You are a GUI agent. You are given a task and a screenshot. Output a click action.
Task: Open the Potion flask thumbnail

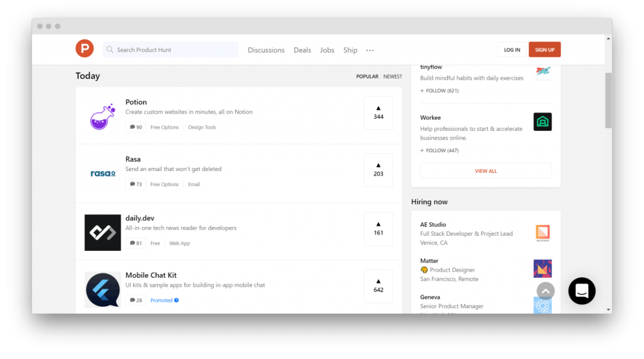(103, 117)
